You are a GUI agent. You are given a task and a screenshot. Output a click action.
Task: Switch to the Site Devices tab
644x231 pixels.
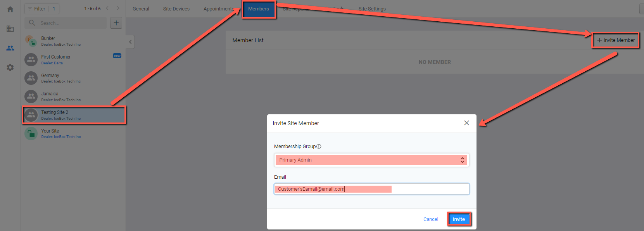pos(176,9)
